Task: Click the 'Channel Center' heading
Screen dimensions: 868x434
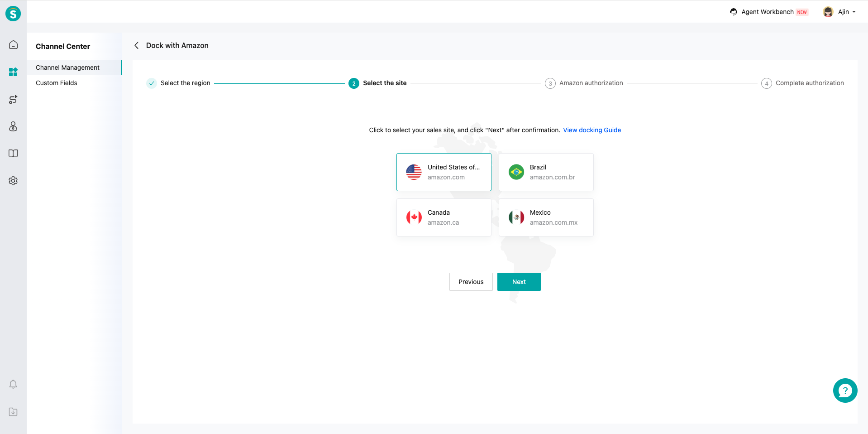Action: pos(63,46)
